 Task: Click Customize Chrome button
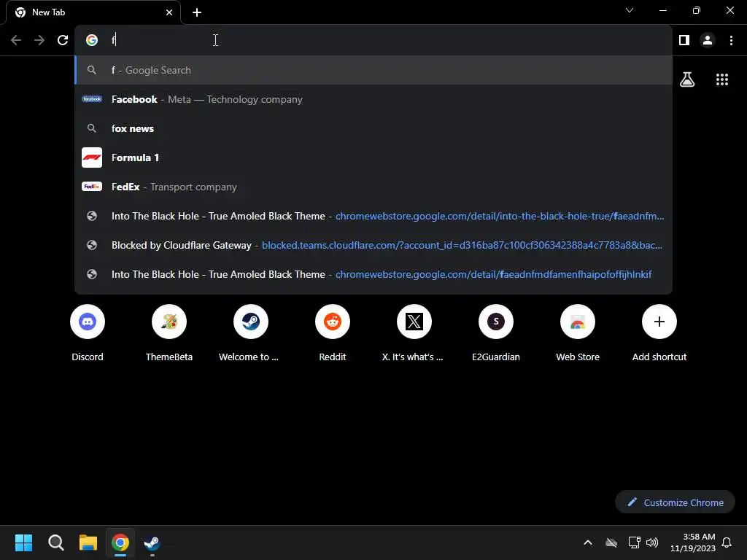pyautogui.click(x=675, y=502)
